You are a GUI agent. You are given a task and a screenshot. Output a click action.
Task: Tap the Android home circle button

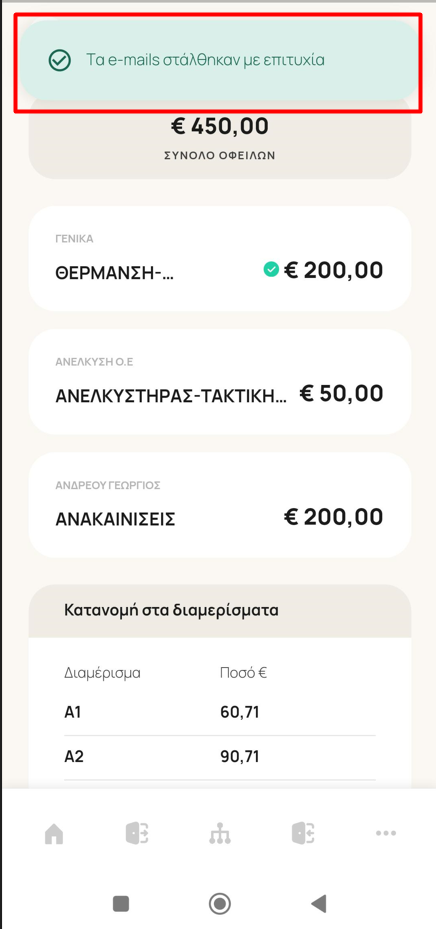[220, 904]
